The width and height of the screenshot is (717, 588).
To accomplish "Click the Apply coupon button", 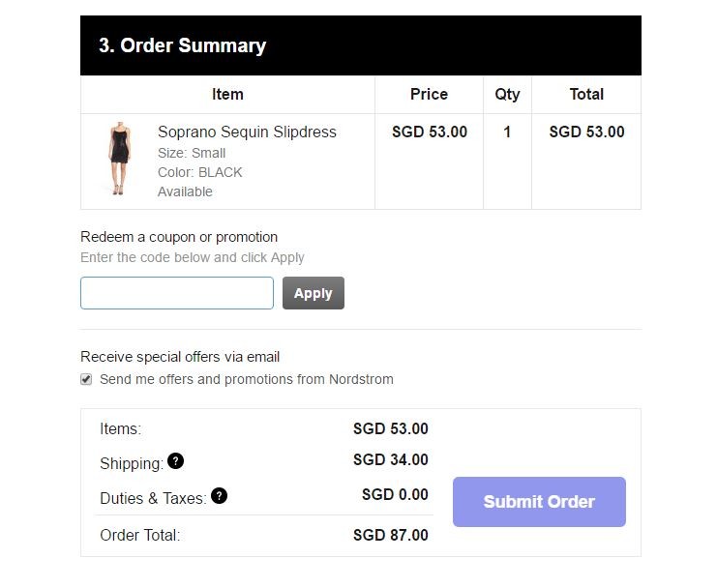I will pos(313,293).
